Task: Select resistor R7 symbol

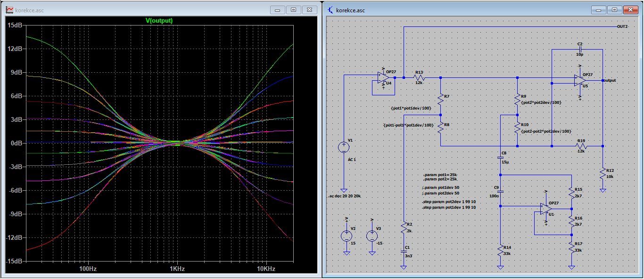Action: point(440,99)
